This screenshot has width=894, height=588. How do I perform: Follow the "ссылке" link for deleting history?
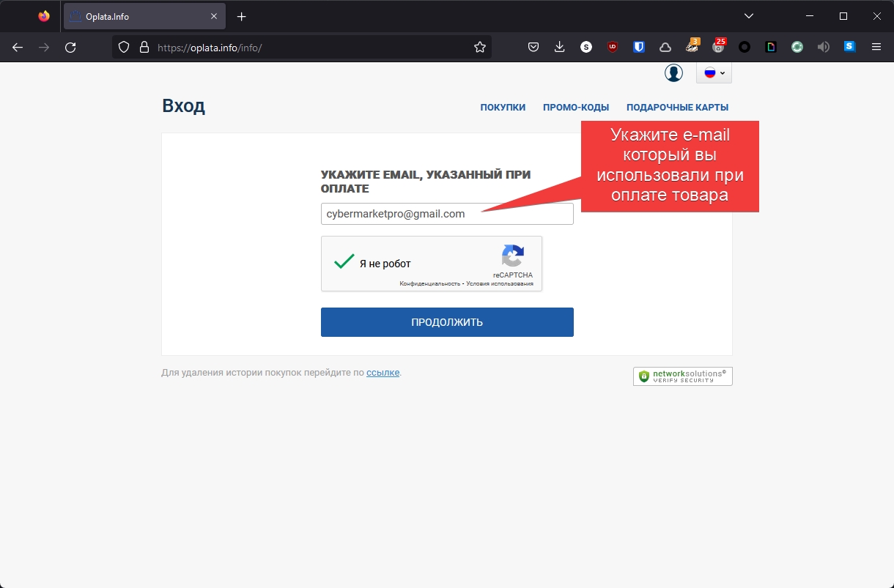click(383, 373)
